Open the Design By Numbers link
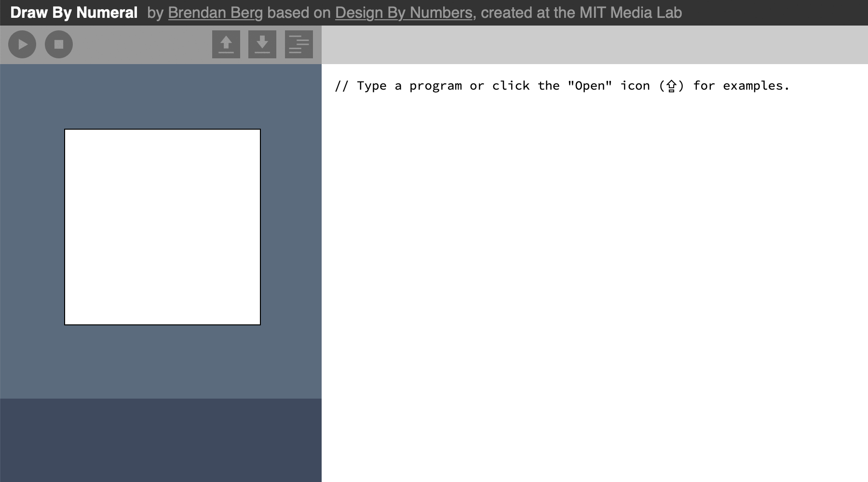Viewport: 868px width, 482px height. (x=404, y=13)
